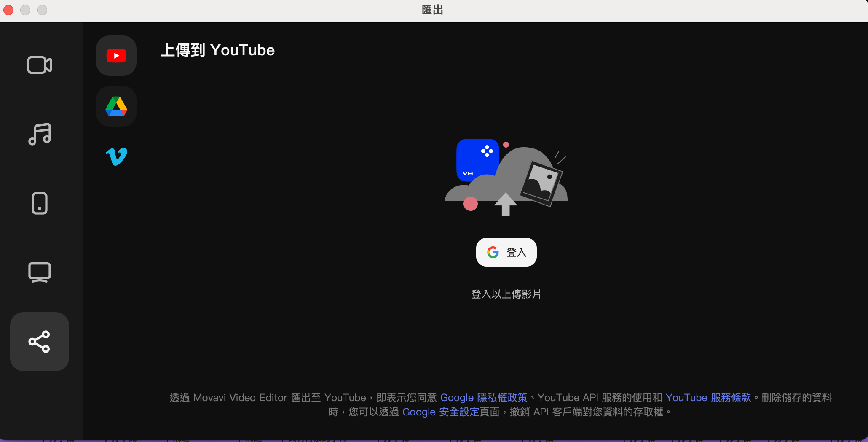Open the video export tab icon
Viewport: 868px width, 442px height.
[x=40, y=65]
